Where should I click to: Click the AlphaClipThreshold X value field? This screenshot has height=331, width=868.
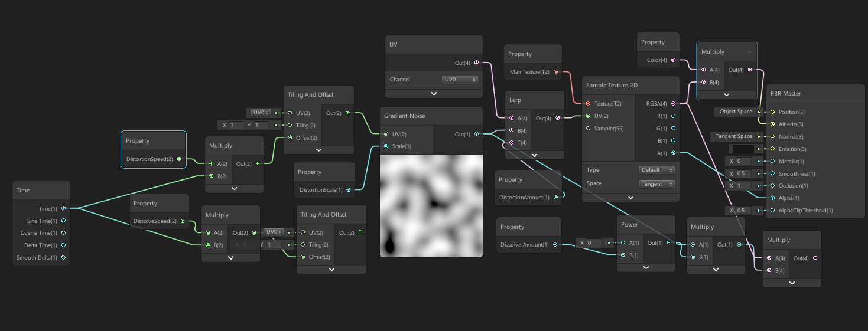pos(745,211)
